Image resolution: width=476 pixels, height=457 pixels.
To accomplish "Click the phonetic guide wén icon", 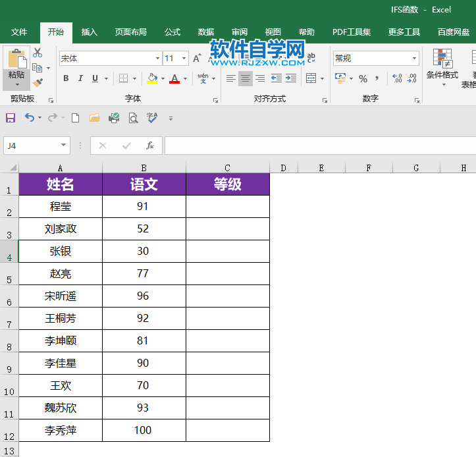I will click(203, 78).
